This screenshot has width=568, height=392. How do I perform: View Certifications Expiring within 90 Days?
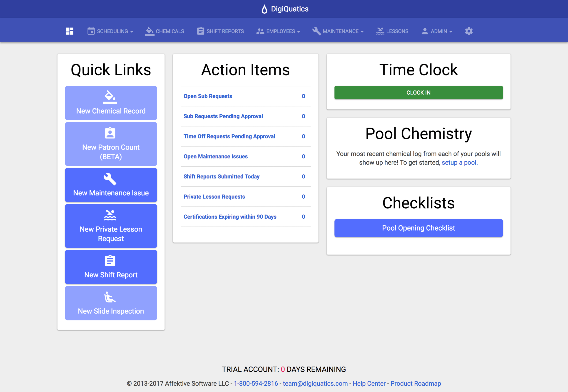[230, 217]
